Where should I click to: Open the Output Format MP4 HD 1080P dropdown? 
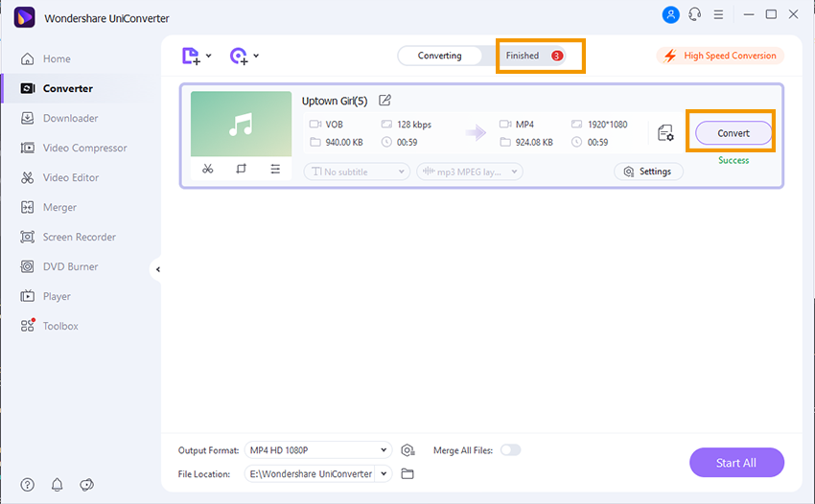tap(318, 450)
